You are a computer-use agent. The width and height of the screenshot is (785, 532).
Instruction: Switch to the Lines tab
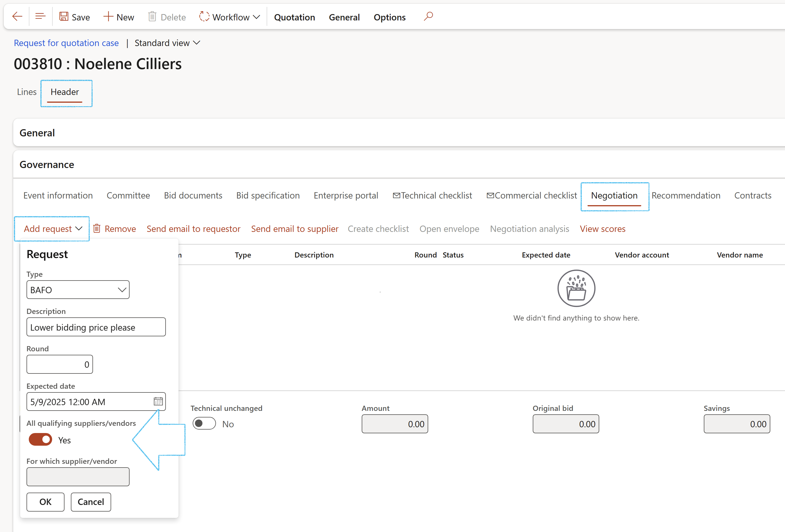(27, 92)
